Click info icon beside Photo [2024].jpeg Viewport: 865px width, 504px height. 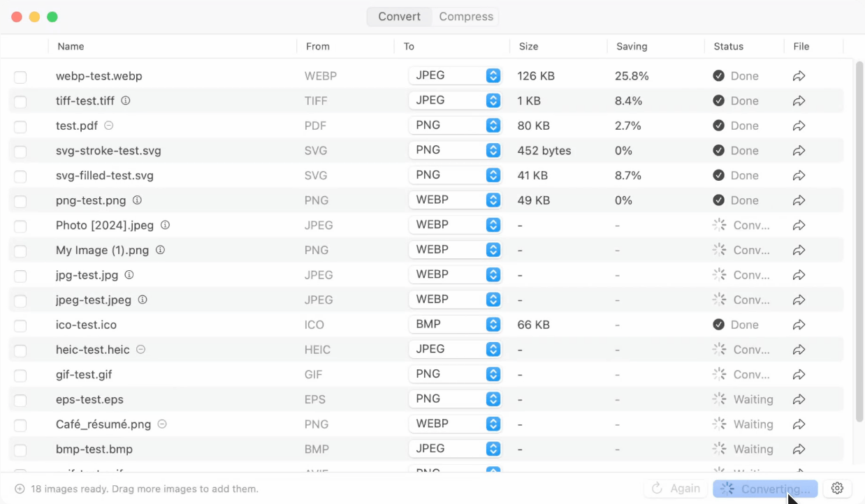(166, 225)
